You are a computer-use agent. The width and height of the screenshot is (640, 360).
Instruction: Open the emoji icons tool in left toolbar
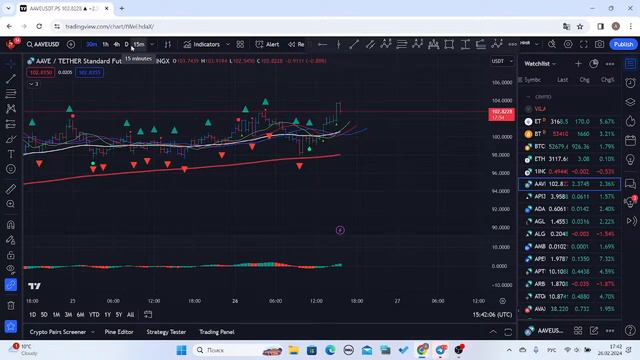11,169
